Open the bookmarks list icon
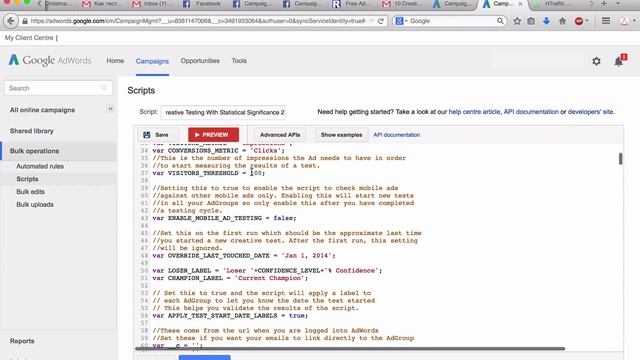 click(531, 21)
